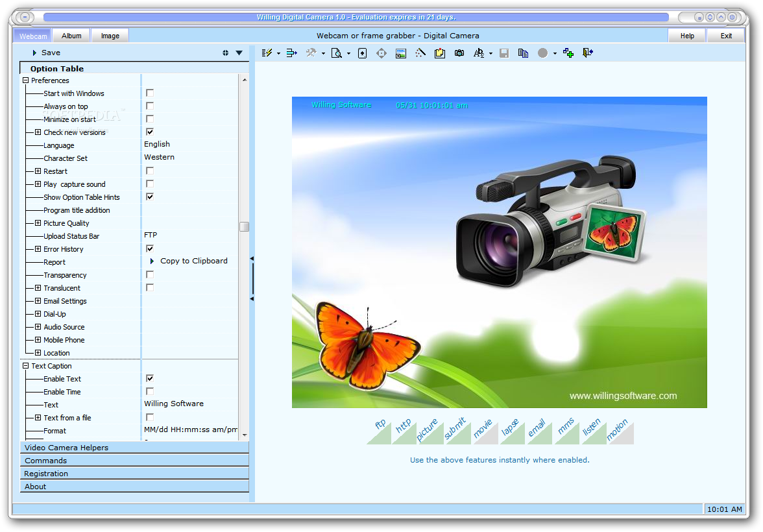763x532 pixels.
Task: Click the gray diamond target toolbar icon
Action: tap(381, 53)
